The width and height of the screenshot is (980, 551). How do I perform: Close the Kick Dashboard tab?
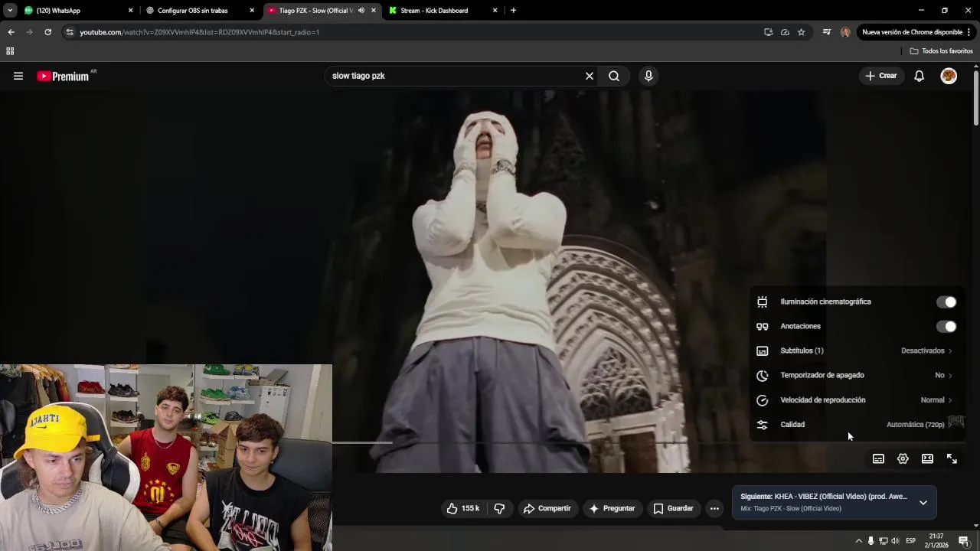point(495,11)
